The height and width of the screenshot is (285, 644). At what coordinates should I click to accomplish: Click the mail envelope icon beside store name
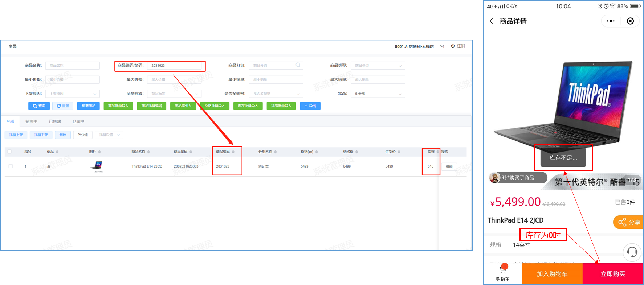coord(442,46)
